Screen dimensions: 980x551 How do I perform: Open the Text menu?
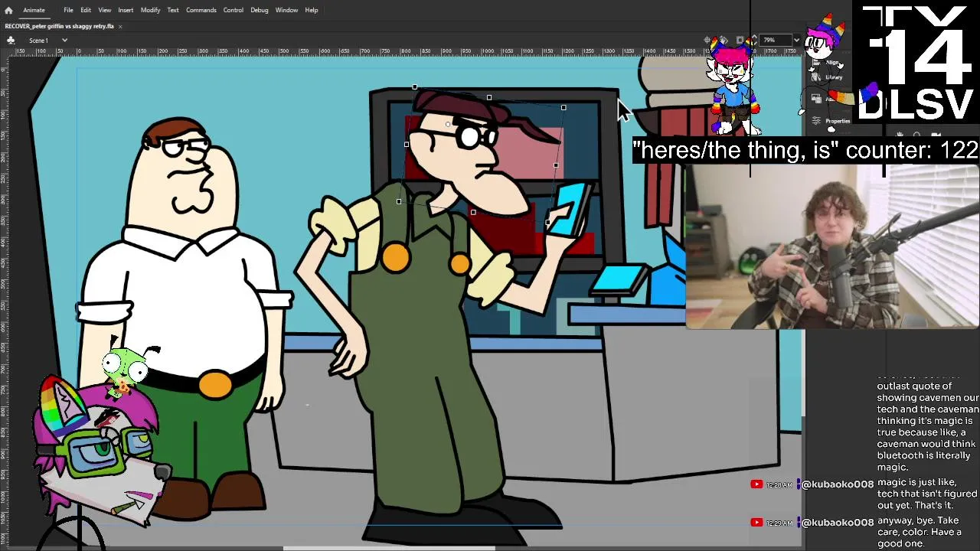173,10
